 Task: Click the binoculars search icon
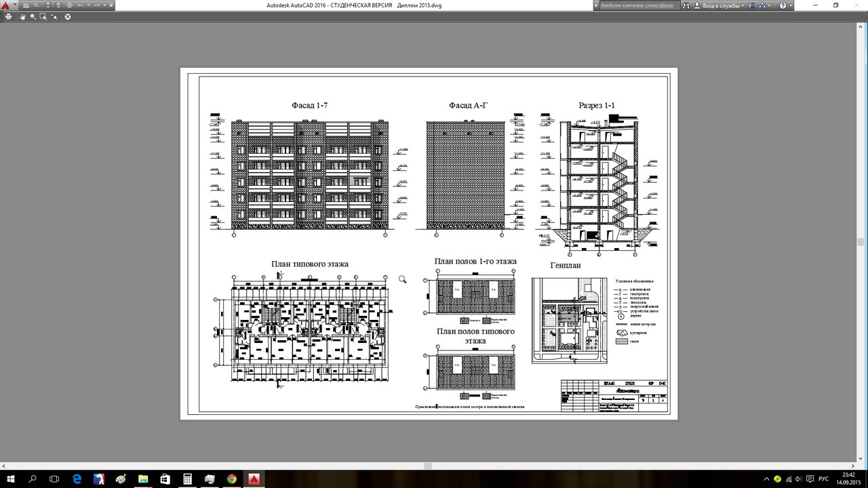pyautogui.click(x=686, y=5)
